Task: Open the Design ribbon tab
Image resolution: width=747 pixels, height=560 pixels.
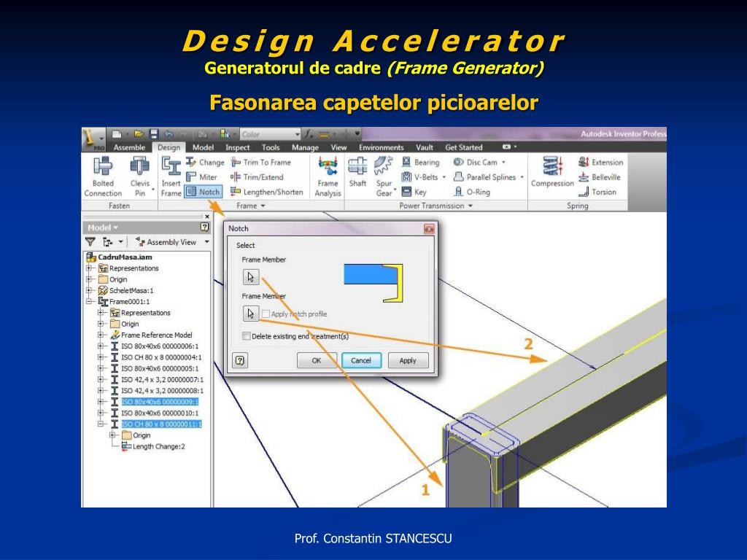Action: [169, 147]
